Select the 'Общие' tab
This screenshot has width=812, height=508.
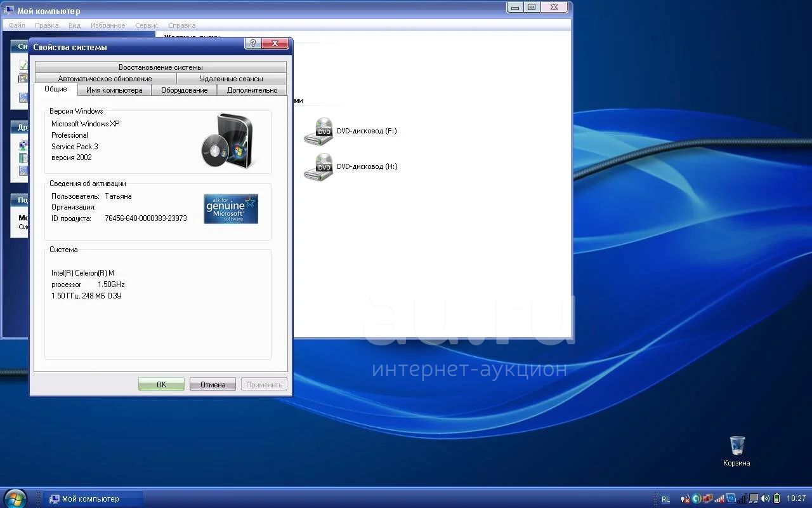pos(56,90)
